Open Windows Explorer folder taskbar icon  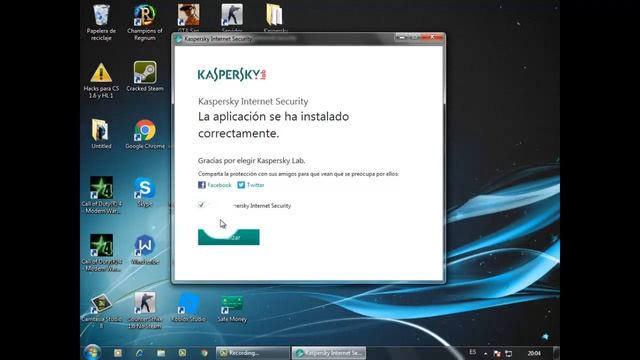[161, 353]
